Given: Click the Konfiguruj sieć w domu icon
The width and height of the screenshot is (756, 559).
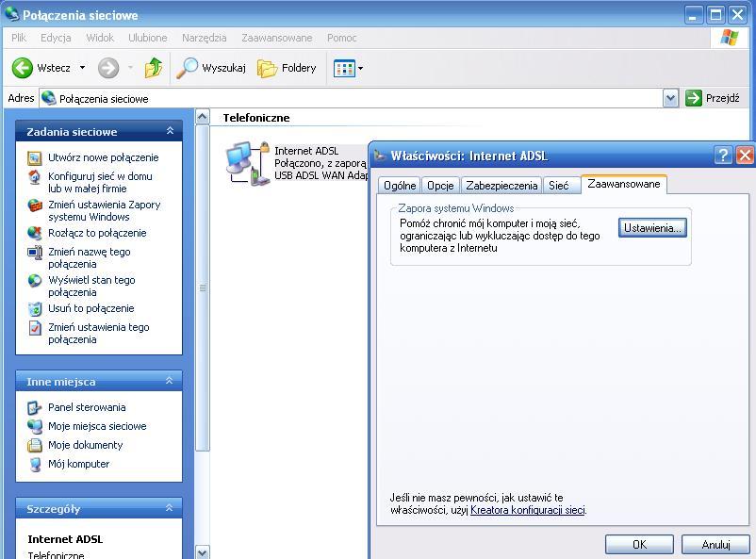Looking at the screenshot, I should (35, 177).
